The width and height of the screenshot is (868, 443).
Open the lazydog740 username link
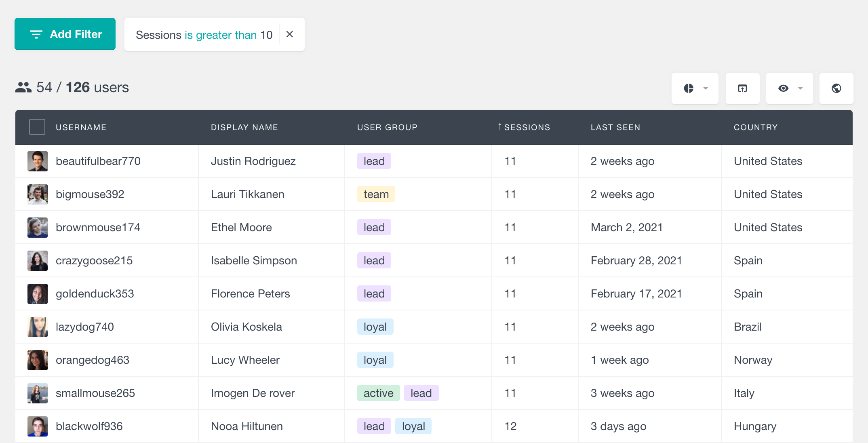(x=85, y=327)
